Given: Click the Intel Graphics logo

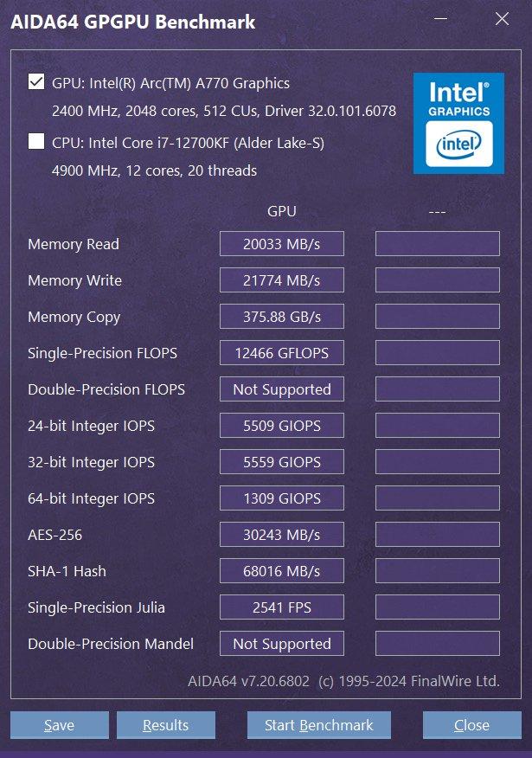Looking at the screenshot, I should (x=458, y=123).
